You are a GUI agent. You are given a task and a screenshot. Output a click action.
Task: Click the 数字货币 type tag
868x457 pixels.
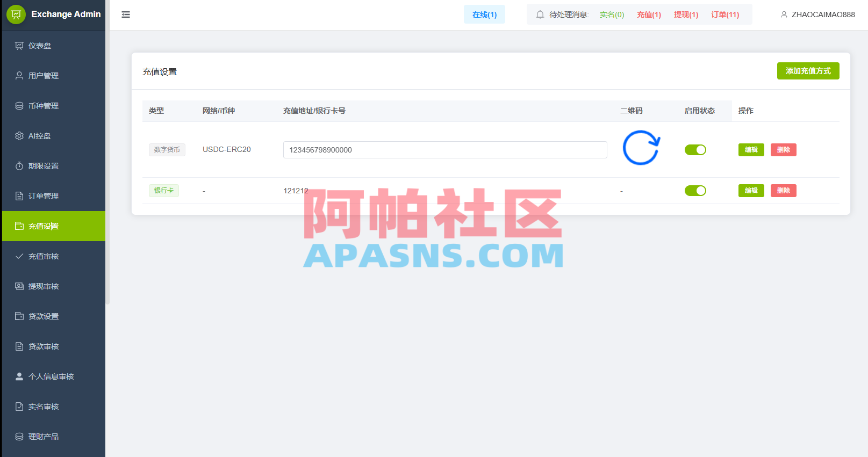[167, 150]
